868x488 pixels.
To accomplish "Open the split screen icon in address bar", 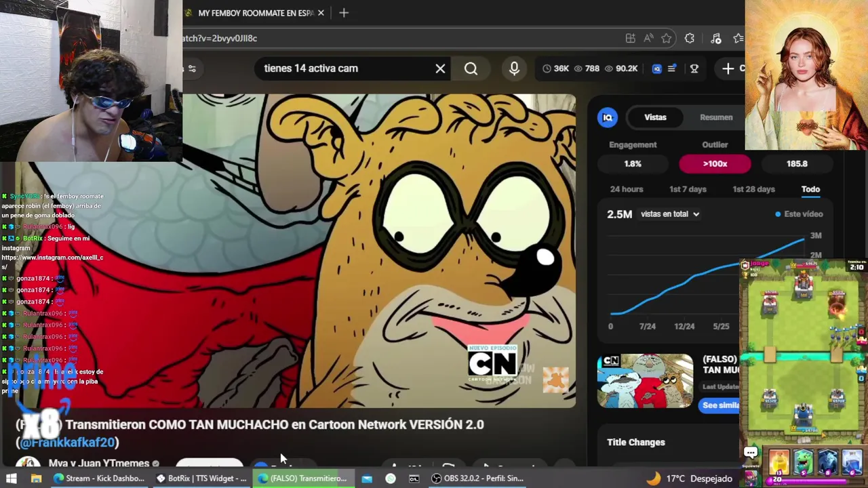I will coord(631,39).
